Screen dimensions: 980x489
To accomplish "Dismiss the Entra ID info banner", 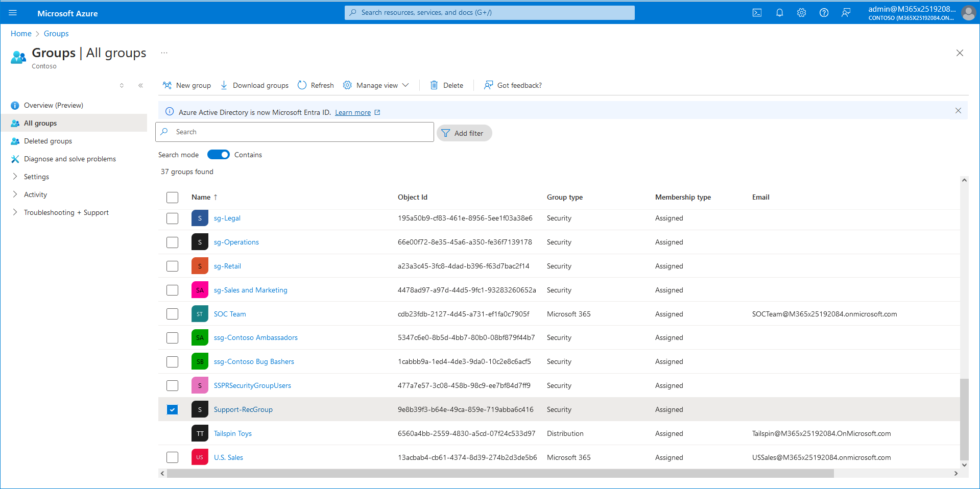I will click(958, 110).
